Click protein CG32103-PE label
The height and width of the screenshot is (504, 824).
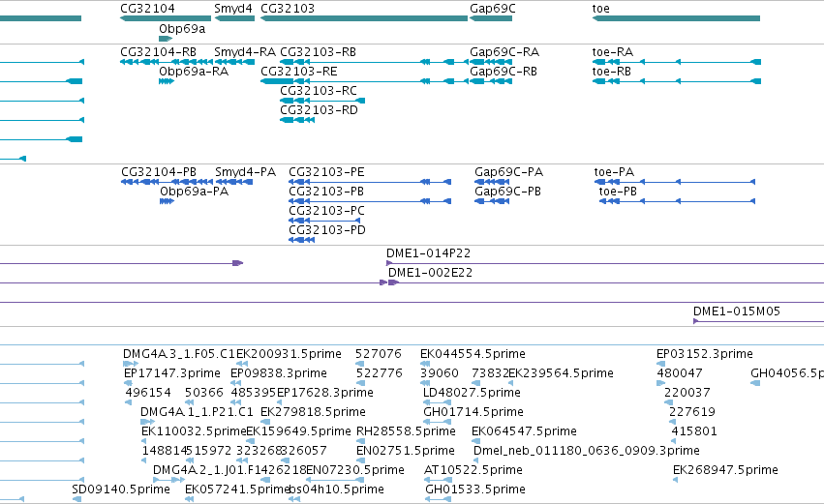click(326, 172)
